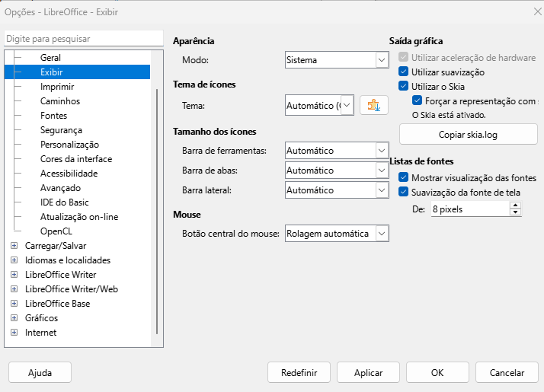
Task: Select Geral in the options tree
Action: coord(50,58)
